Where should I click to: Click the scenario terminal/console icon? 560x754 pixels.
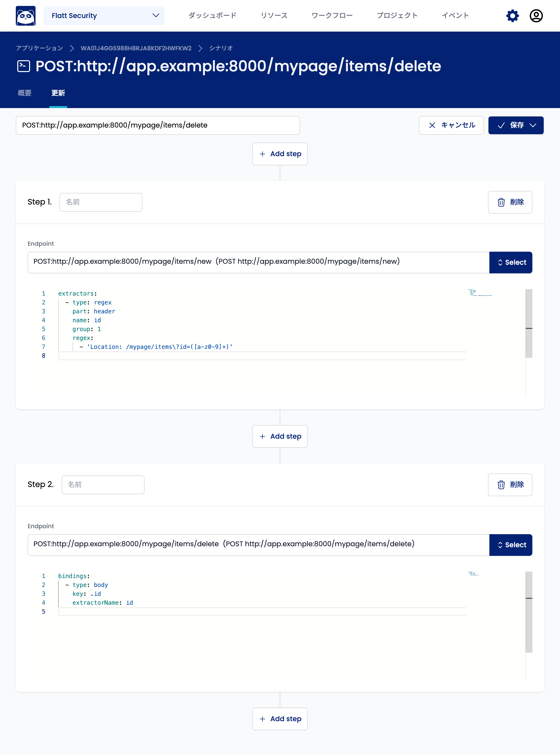[23, 66]
